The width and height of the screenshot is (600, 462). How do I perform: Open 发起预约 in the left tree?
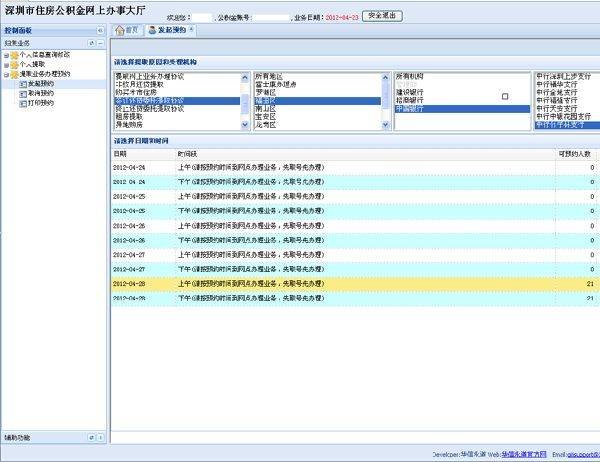tap(41, 84)
